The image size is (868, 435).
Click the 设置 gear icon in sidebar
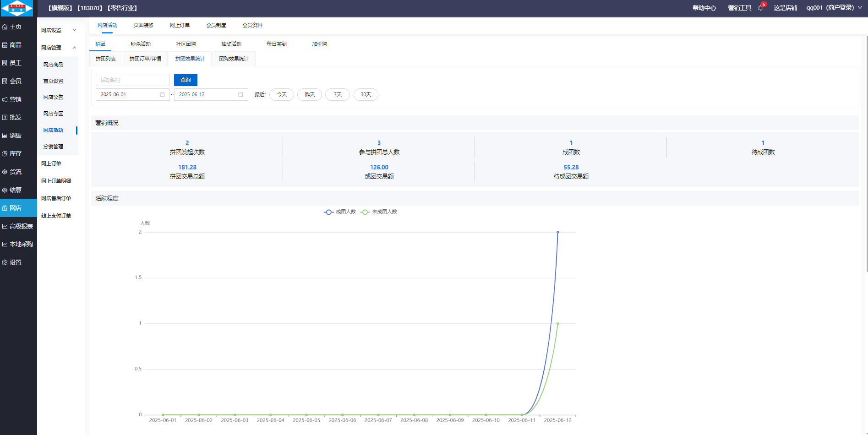point(5,262)
